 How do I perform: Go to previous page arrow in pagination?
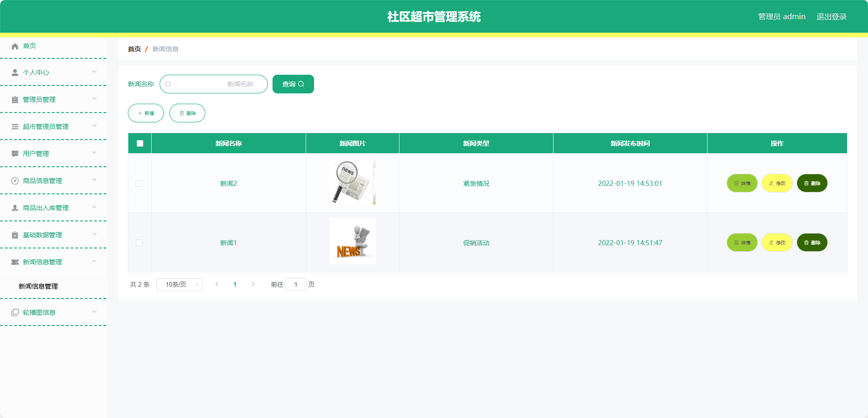(217, 284)
